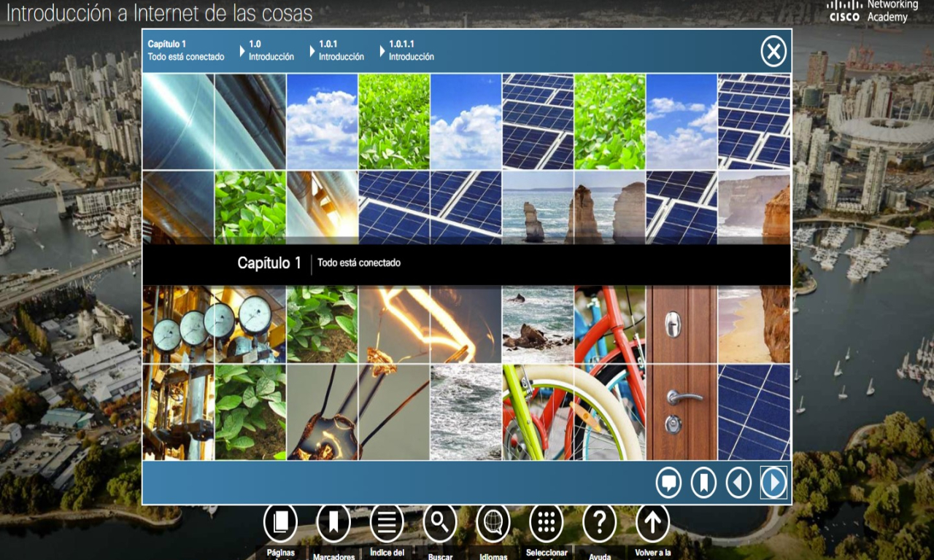The width and height of the screenshot is (934, 560).
Task: Expand the arrow before '1.0.1.1 Introducción'
Action: pyautogui.click(x=382, y=51)
